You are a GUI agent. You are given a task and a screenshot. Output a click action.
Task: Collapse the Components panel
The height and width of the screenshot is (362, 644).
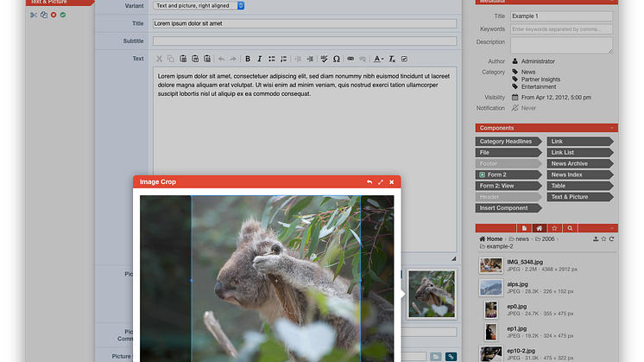coord(611,128)
